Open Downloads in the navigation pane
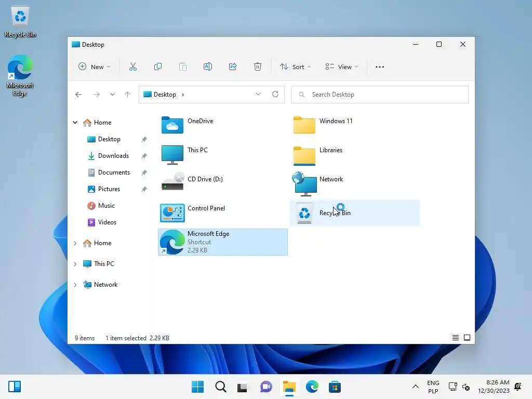 [113, 156]
